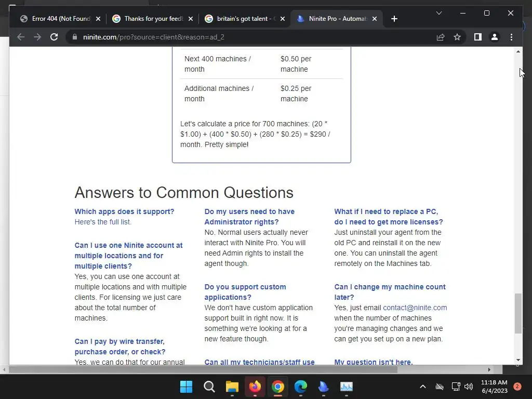Open the monitor graph app in taskbar
This screenshot has height=399, width=532.
pos(347,387)
